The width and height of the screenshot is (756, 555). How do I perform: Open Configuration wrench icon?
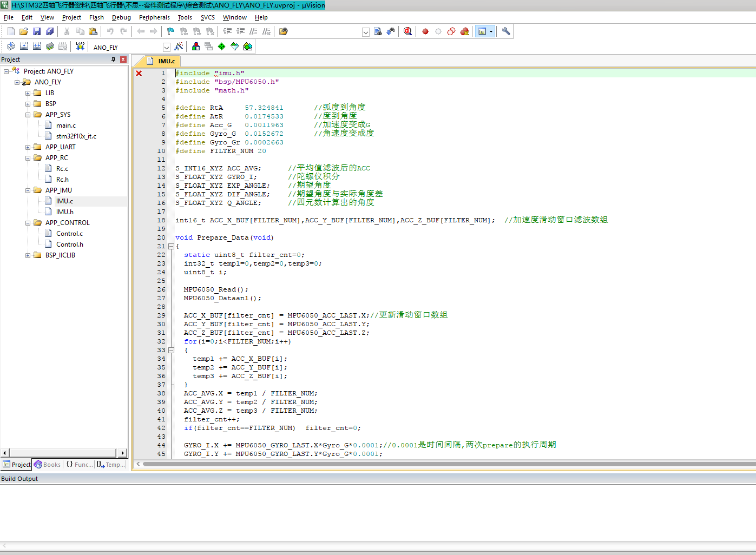click(506, 31)
